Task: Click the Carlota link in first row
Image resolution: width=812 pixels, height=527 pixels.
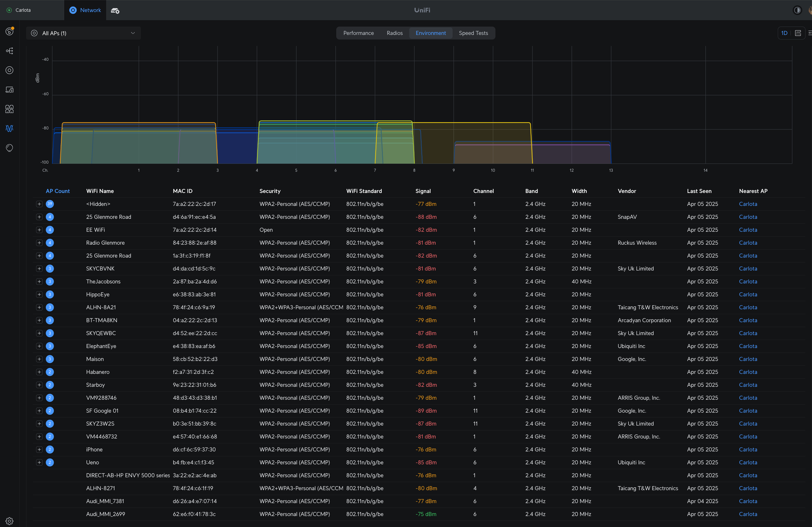Action: tap(748, 204)
